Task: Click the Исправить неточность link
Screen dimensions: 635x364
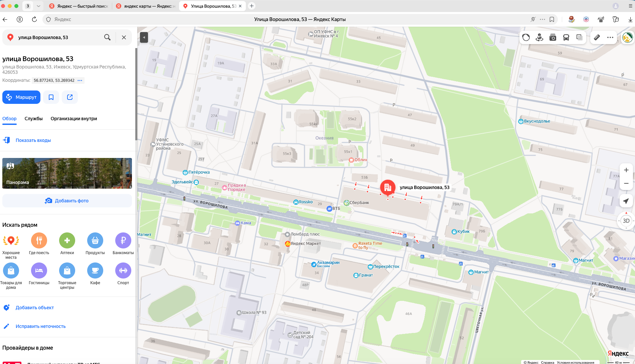Action: pos(41,326)
